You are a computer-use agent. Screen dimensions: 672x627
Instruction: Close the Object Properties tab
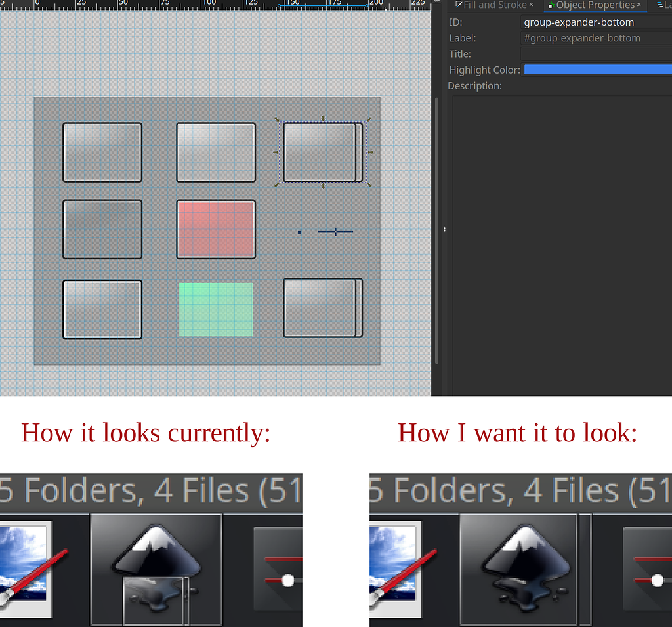pos(640,5)
